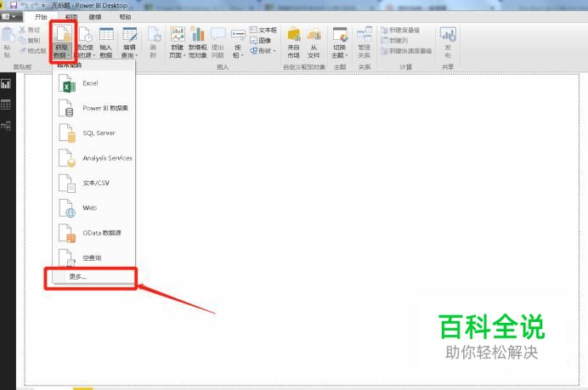This screenshot has width=588, height=390.
Task: Open the Data table view in left sidebar
Action: click(6, 105)
